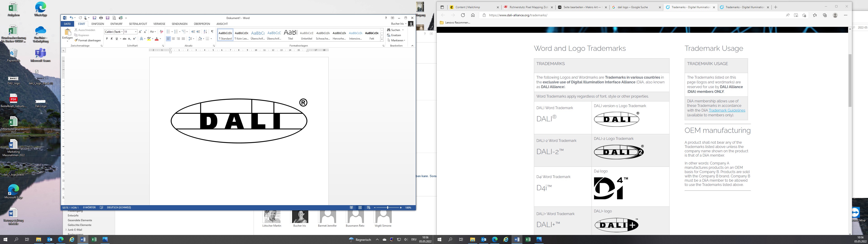Open Junk-E-Mail folder in Outlook
Screen dimensions: 868x244
(75, 230)
